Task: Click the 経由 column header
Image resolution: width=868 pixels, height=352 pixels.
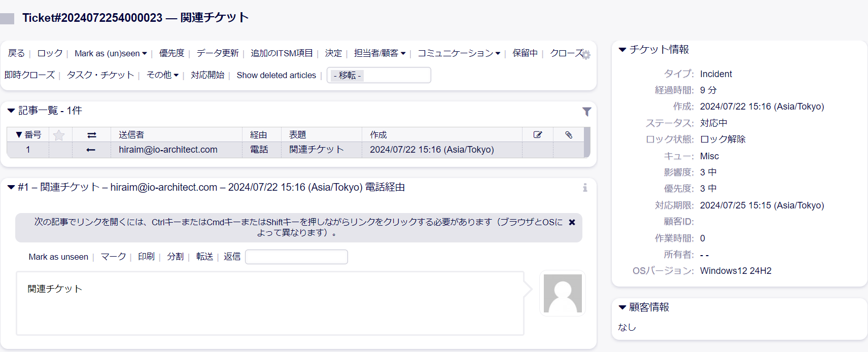Action: pos(258,135)
